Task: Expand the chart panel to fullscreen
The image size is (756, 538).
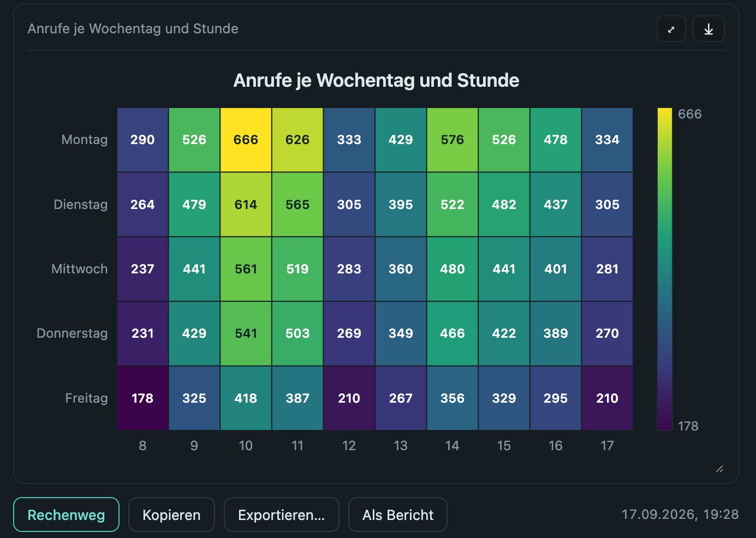Action: pyautogui.click(x=671, y=29)
